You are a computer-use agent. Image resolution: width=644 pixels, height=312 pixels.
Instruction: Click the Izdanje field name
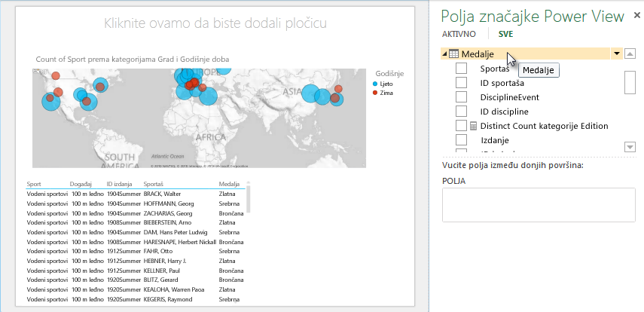(495, 140)
